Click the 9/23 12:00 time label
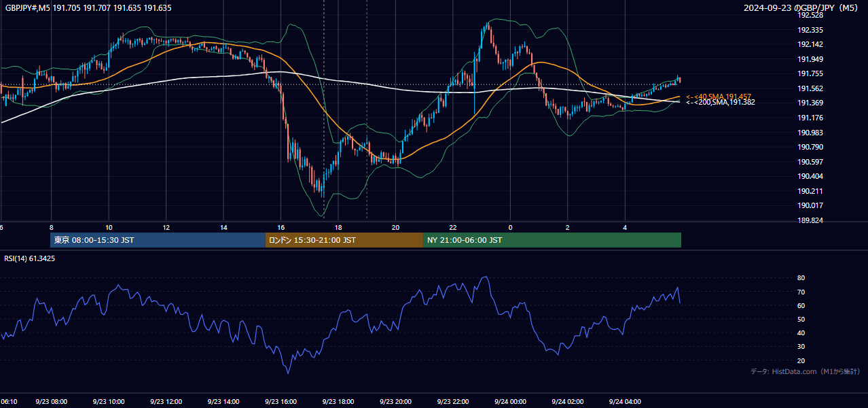868x408 pixels. [166, 402]
